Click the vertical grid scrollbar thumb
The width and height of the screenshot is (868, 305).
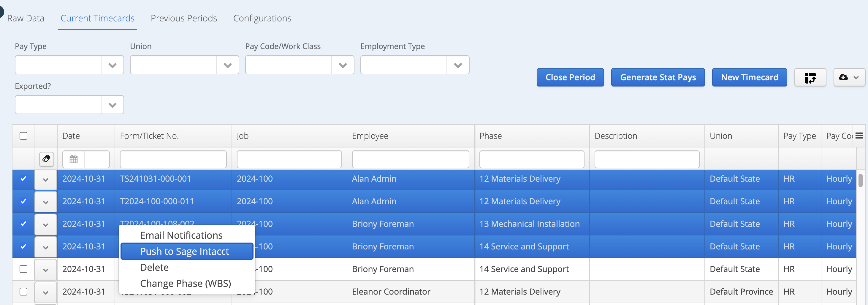tap(860, 180)
